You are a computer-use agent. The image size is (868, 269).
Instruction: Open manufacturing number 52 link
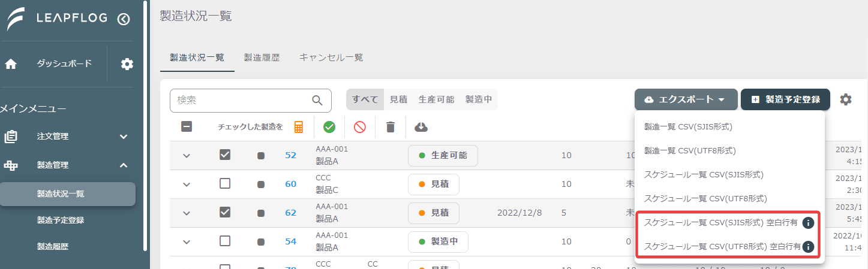[x=291, y=155]
